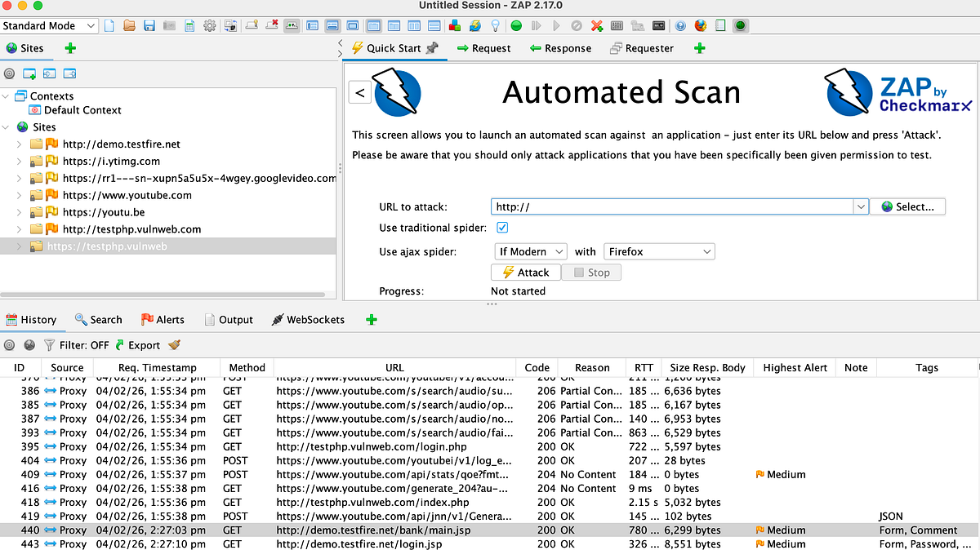Screen dimensions: 980x550
Task: Open the Requester tab
Action: (642, 48)
